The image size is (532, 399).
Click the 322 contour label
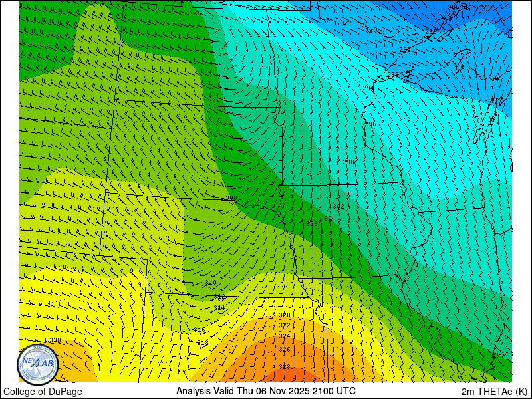tap(285, 325)
